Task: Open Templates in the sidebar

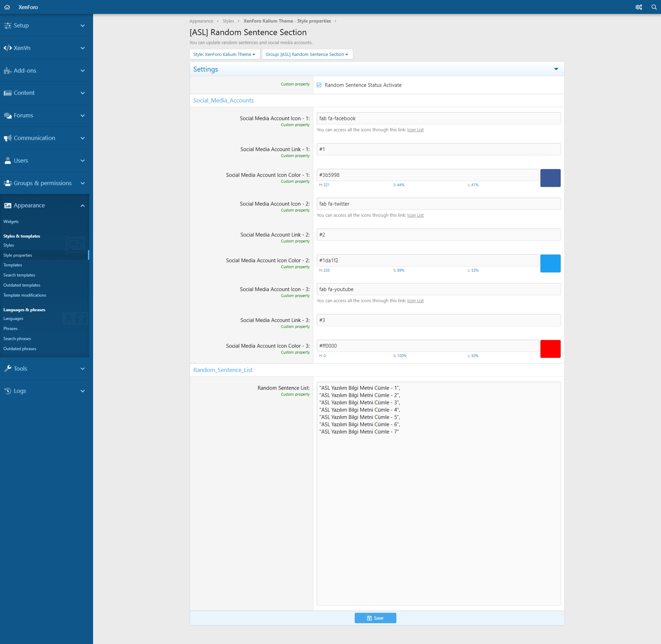Action: point(13,265)
